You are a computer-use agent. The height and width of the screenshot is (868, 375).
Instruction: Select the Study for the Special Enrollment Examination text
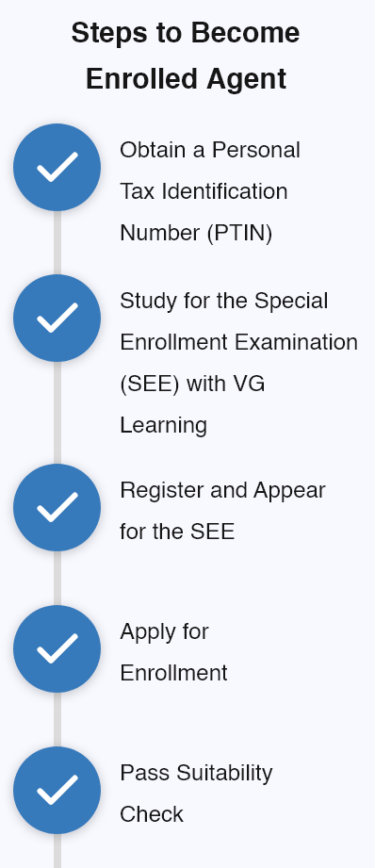pos(239,321)
